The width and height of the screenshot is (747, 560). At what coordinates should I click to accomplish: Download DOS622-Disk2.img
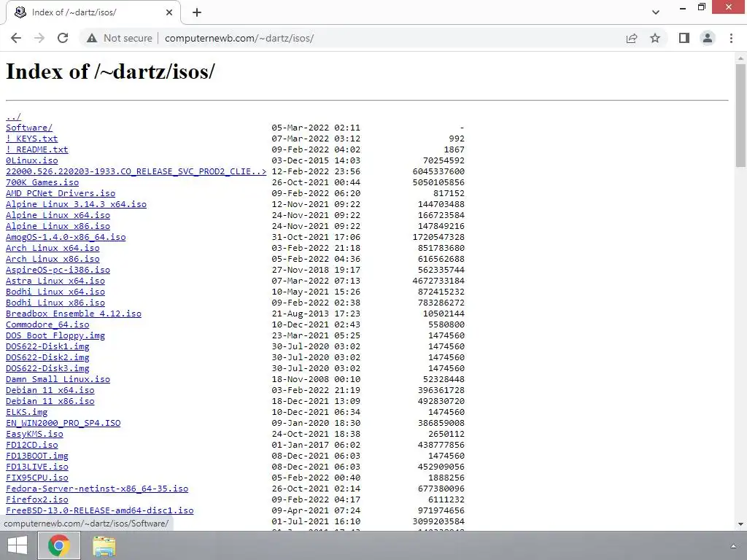47,357
